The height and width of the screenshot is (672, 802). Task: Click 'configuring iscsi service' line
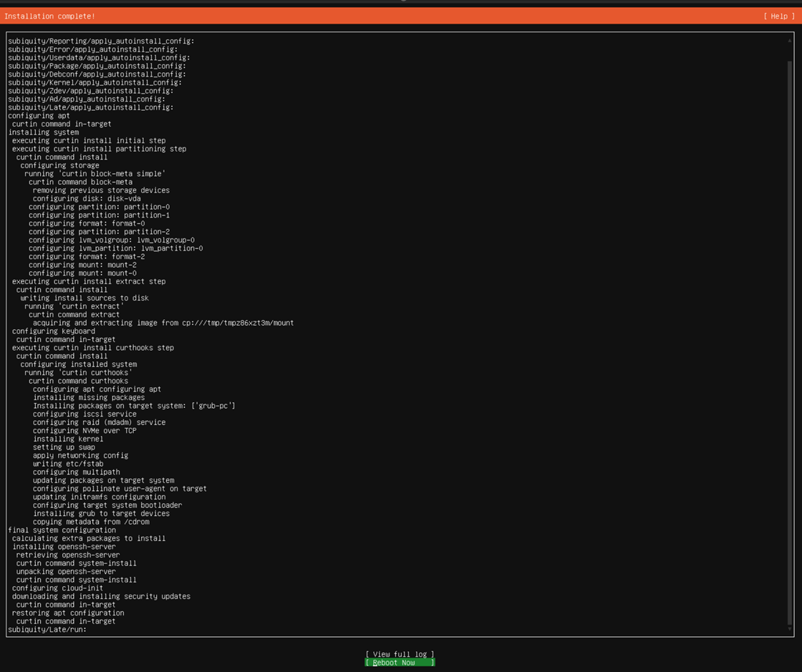pos(85,414)
